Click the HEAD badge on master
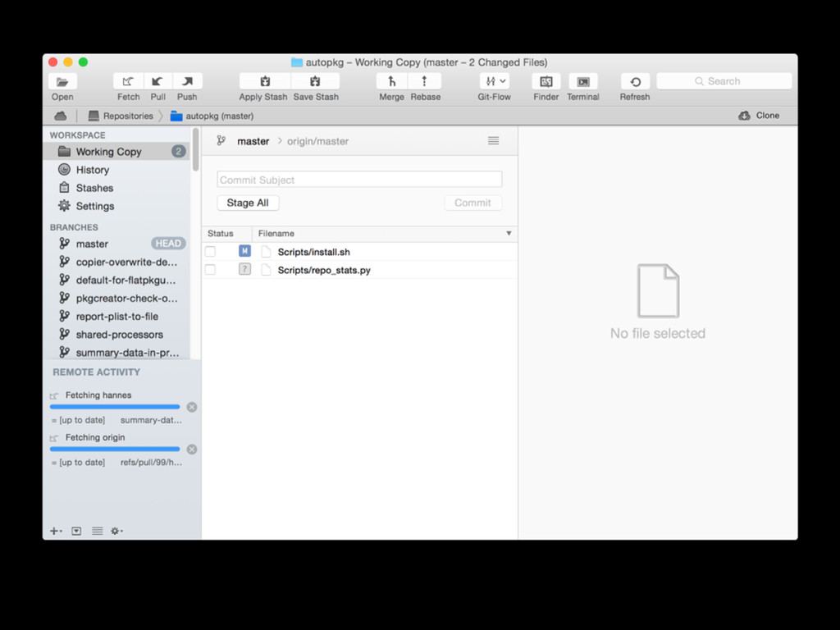This screenshot has width=840, height=630. tap(168, 244)
